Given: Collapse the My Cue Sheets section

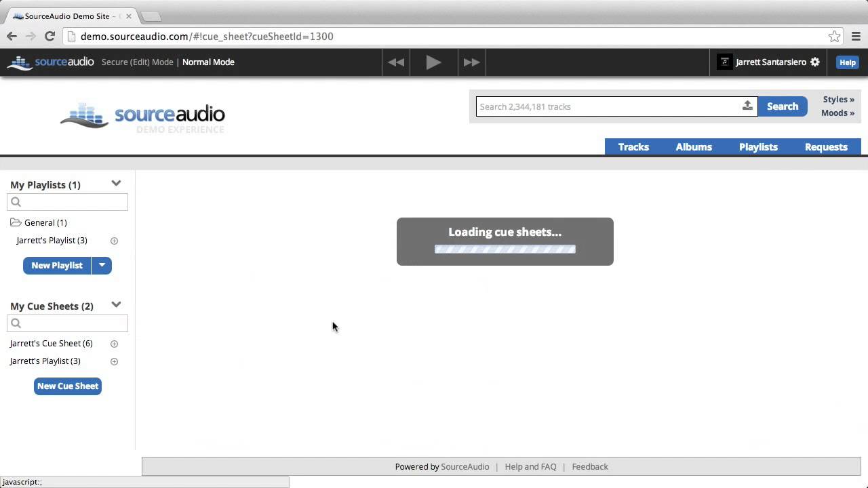Looking at the screenshot, I should click(x=116, y=305).
